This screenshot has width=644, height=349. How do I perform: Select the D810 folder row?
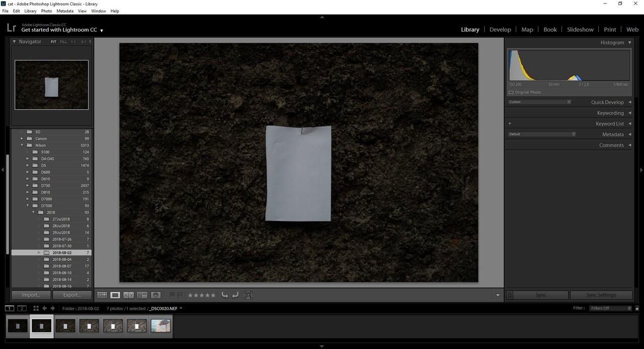click(x=51, y=192)
